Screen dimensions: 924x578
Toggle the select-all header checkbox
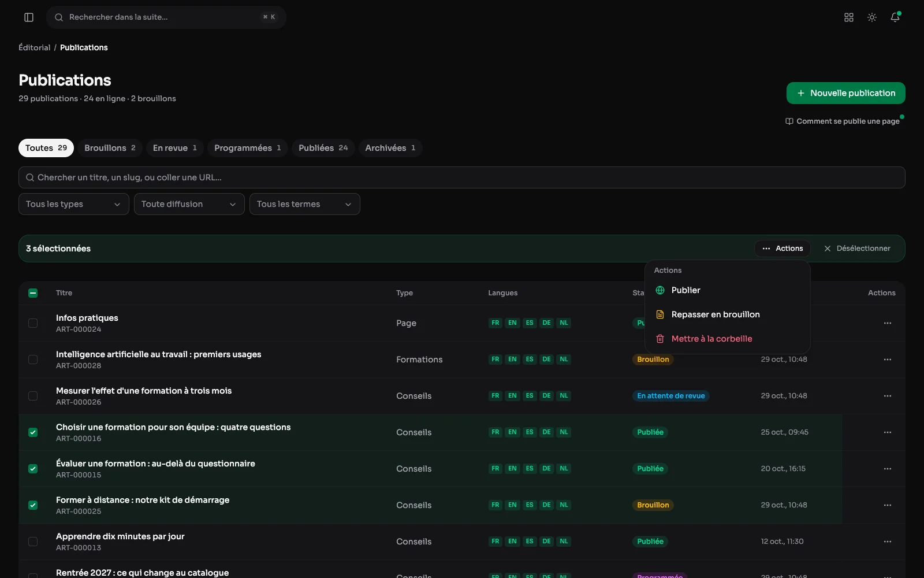pos(33,293)
